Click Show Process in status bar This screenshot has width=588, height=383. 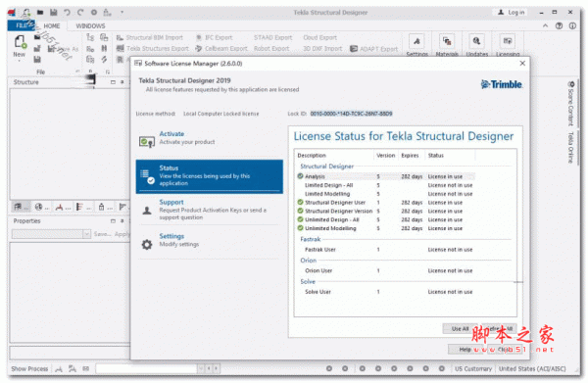[29, 368]
